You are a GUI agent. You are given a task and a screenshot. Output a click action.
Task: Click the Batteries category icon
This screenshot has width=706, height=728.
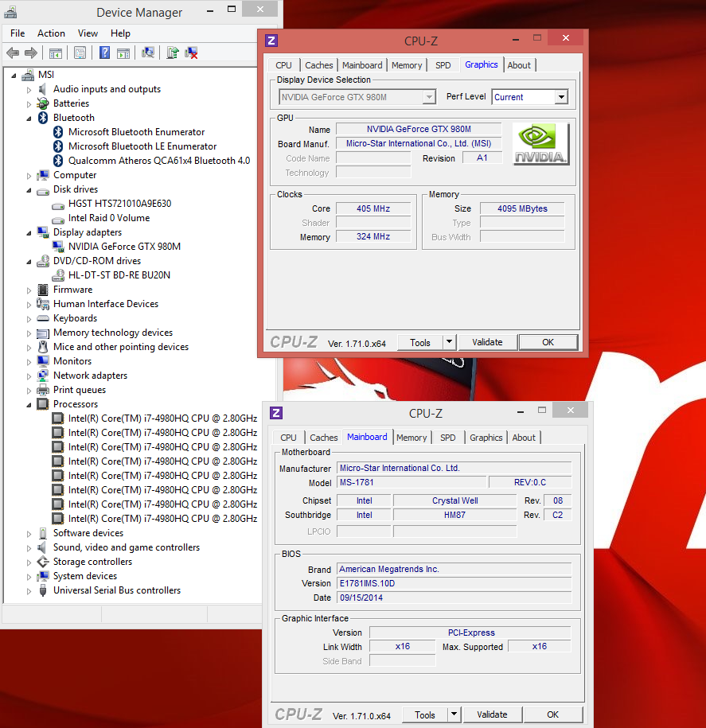pos(43,103)
